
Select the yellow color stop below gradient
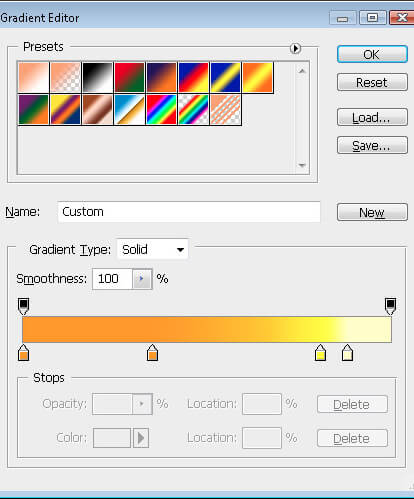[x=320, y=353]
